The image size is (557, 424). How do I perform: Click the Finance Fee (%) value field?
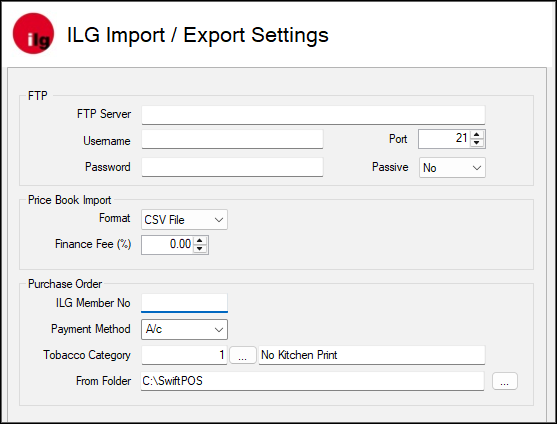point(167,245)
